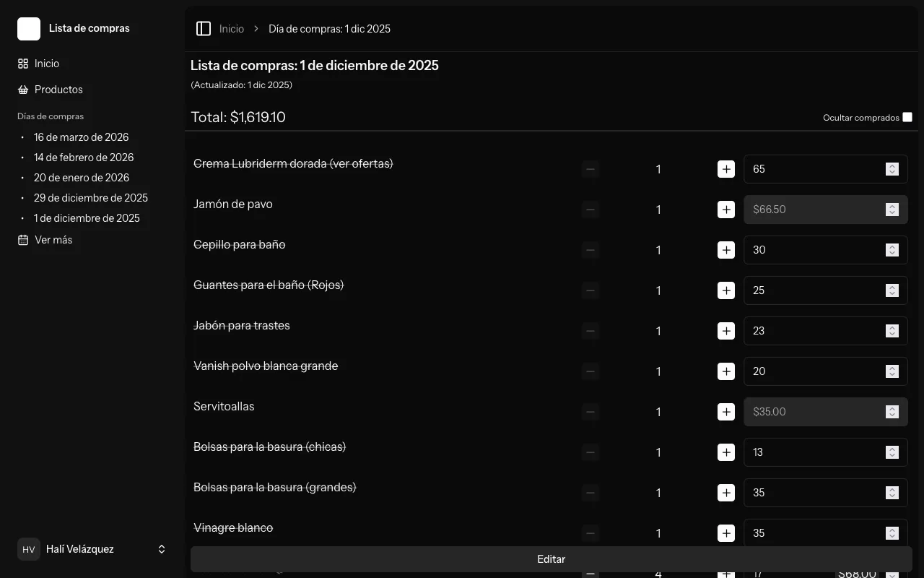This screenshot has width=924, height=578.
Task: Click the price field of Jamón de pavo
Action: pos(808,209)
